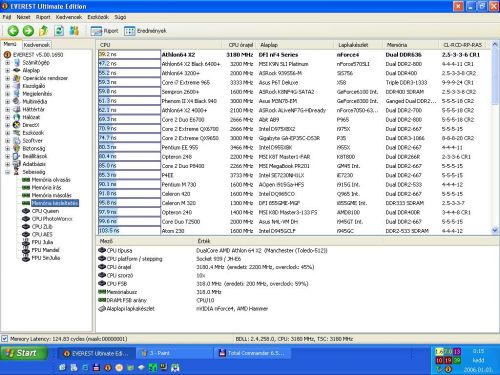Open the Riport toolbar button
The width and height of the screenshot is (500, 375).
pos(105,31)
